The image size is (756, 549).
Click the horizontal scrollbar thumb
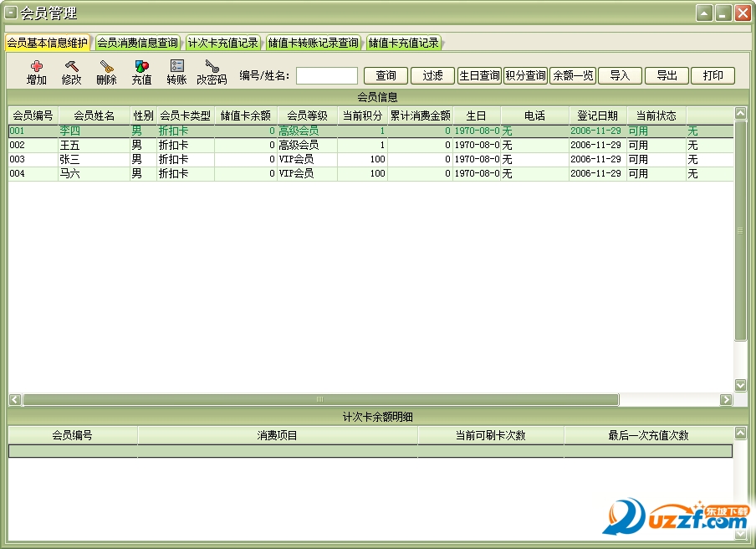(320, 399)
